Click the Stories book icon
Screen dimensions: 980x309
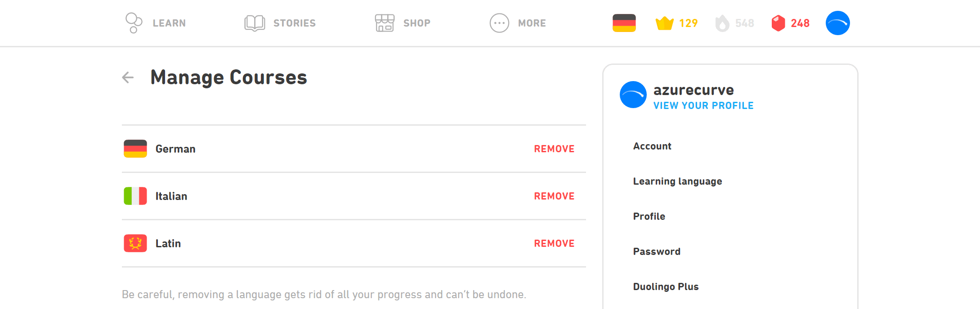click(x=255, y=23)
